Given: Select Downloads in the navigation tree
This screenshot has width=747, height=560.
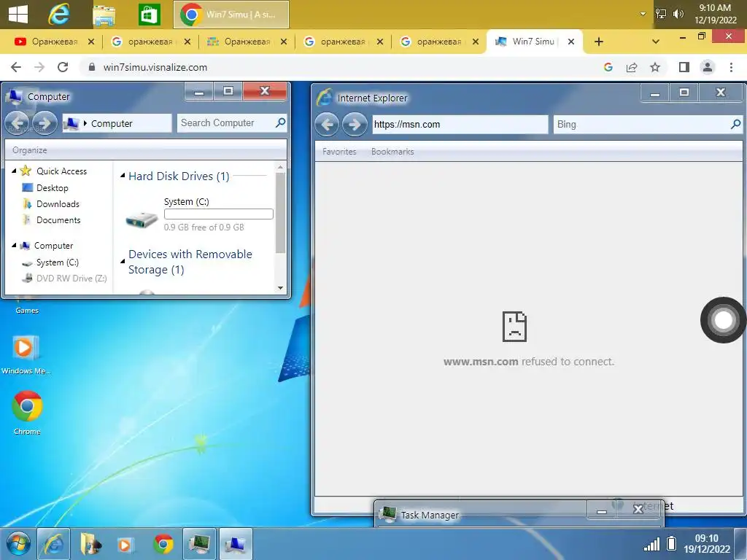Looking at the screenshot, I should click(58, 204).
